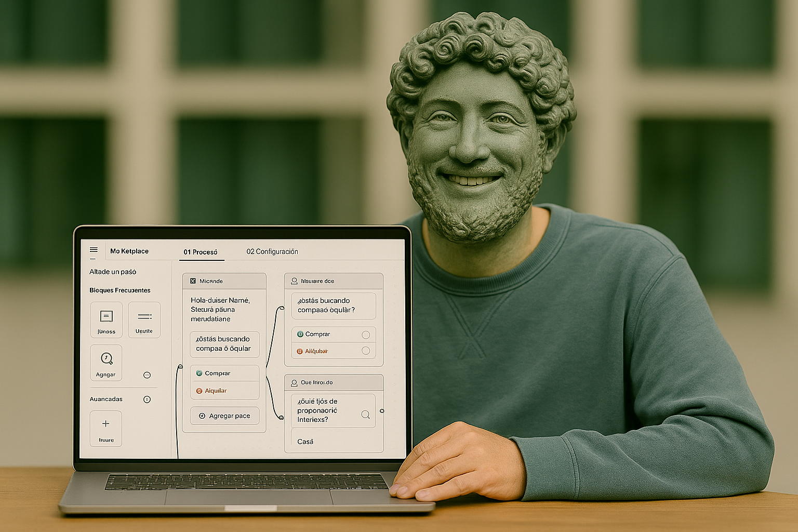Select the Micande card title
Viewport: 798px width, 532px height.
(211, 281)
